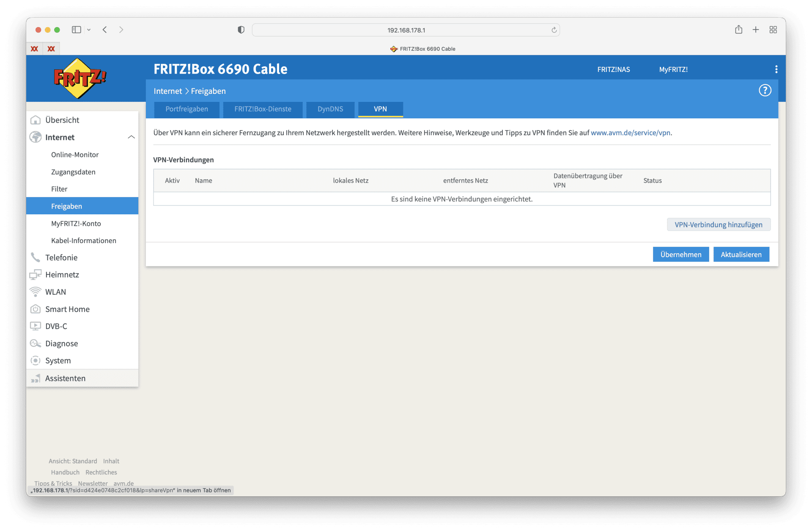
Task: Go back with Safari back arrow
Action: [105, 30]
